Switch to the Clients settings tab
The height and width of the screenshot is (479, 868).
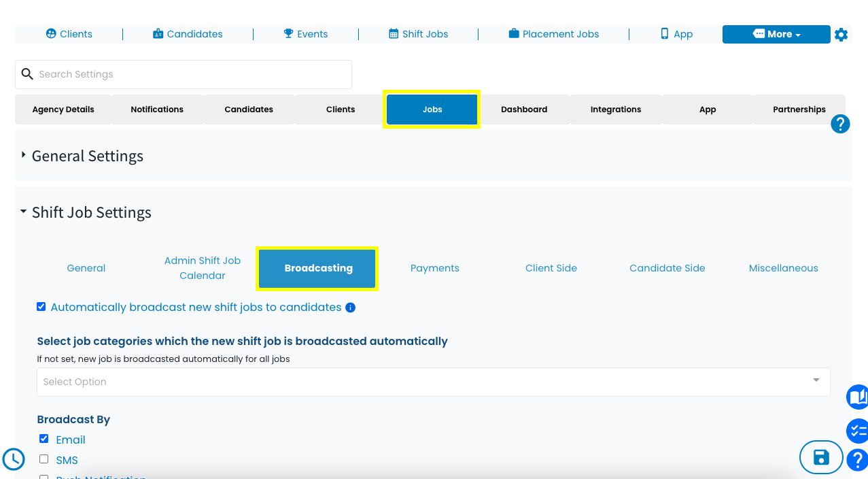coord(341,110)
